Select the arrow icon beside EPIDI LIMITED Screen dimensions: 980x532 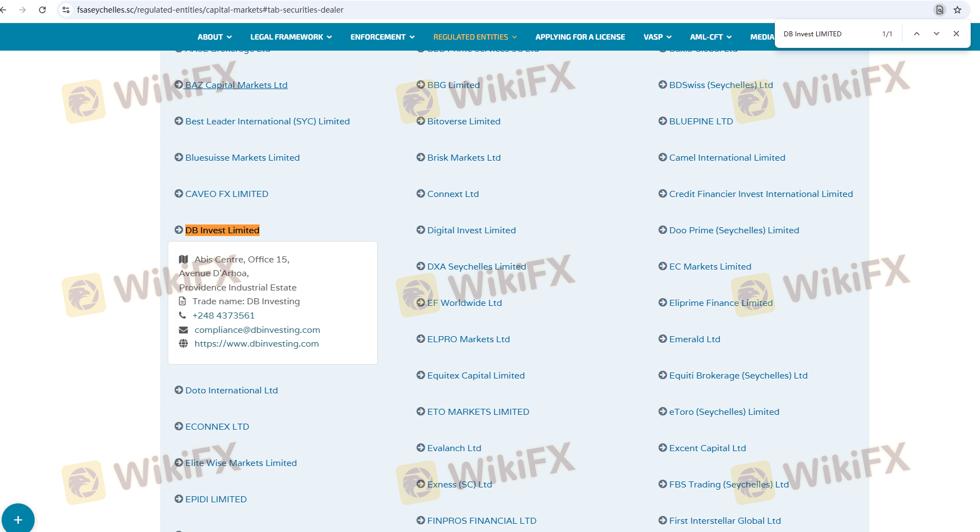(179, 499)
